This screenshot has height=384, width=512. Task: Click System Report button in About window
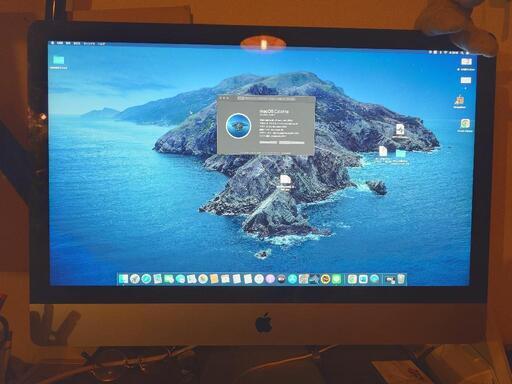268,142
